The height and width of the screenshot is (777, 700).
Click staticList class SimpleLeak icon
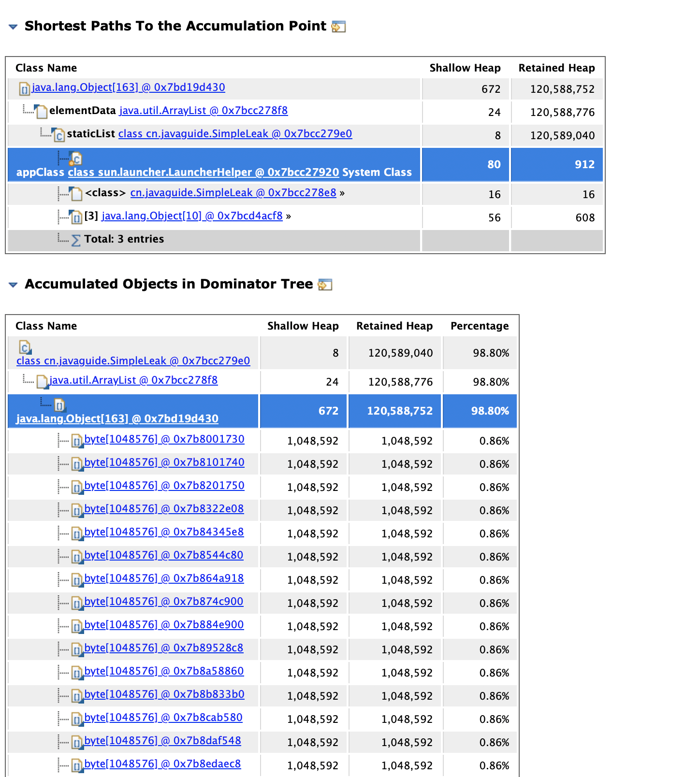pos(58,135)
